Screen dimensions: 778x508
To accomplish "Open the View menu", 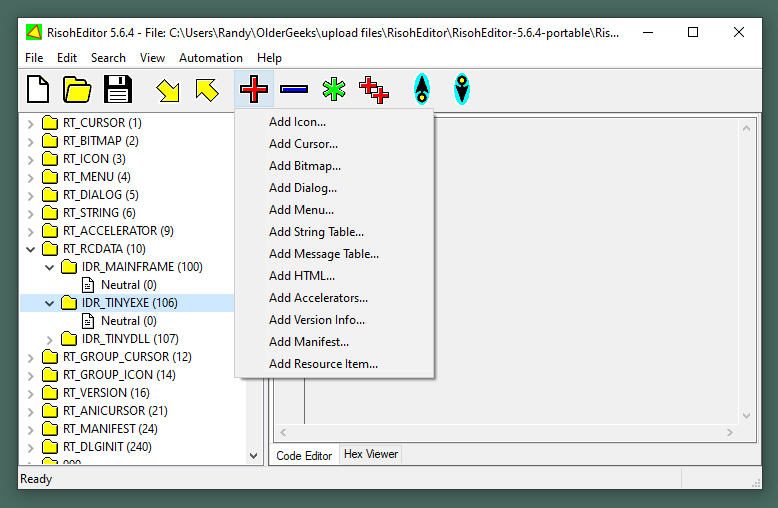I will [152, 58].
